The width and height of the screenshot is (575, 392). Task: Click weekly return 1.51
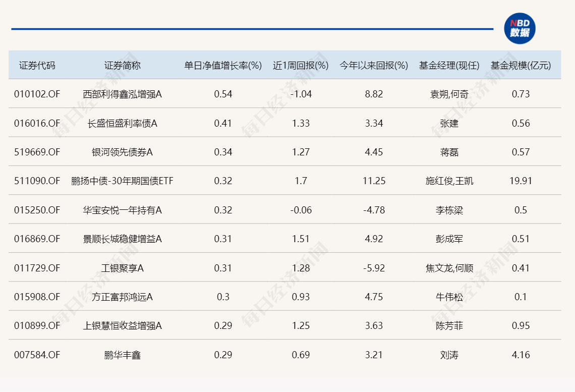coord(301,239)
